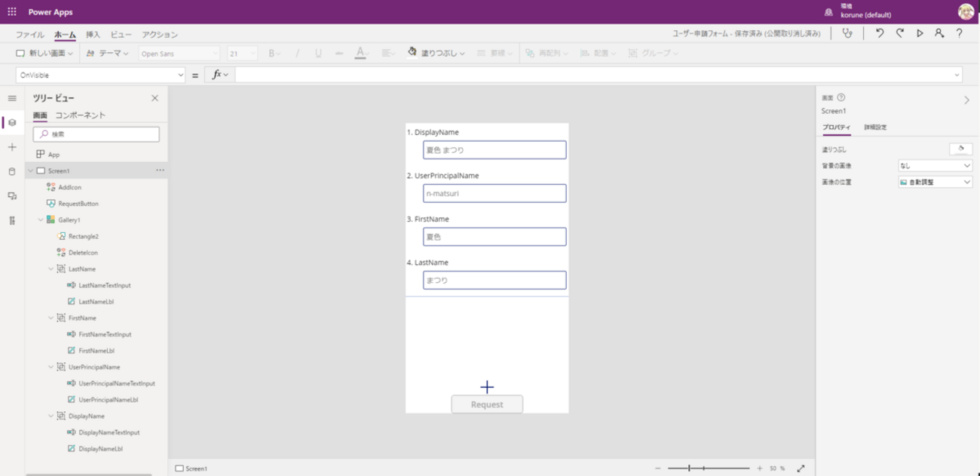Open the Insert plus icon in left rail

coord(12,147)
